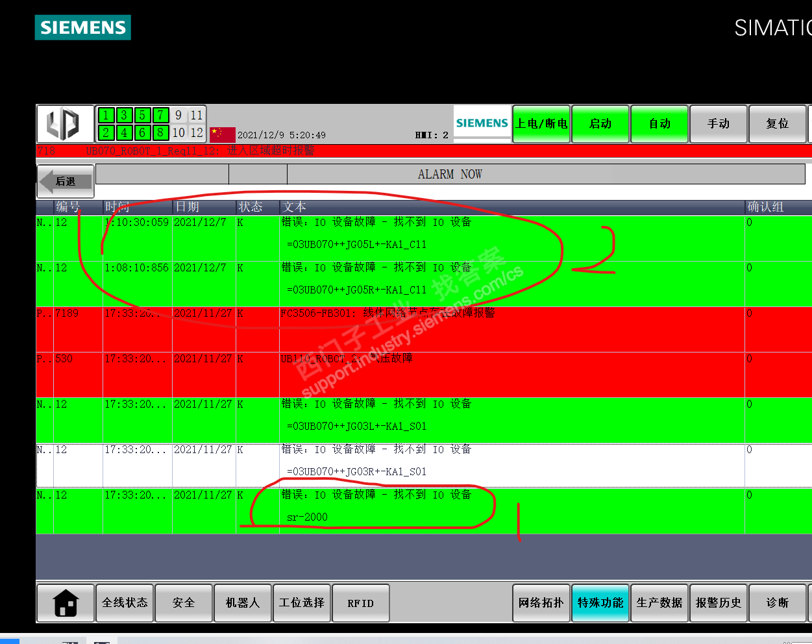Click the 日期 column header
Screen dimensions: 812x644
(204, 207)
